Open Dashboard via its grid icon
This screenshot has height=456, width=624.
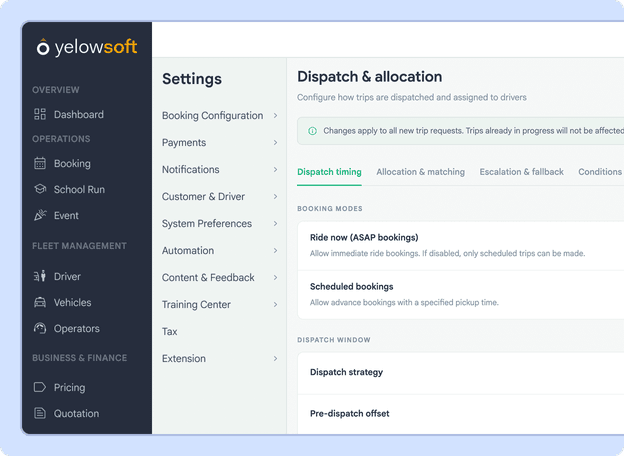click(40, 114)
